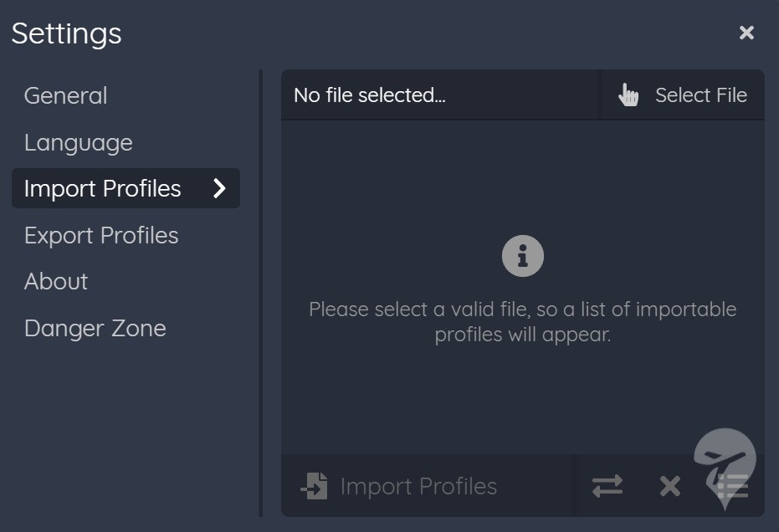Screen dimensions: 779x532
Task: Open the Export Profiles section
Action: point(101,235)
